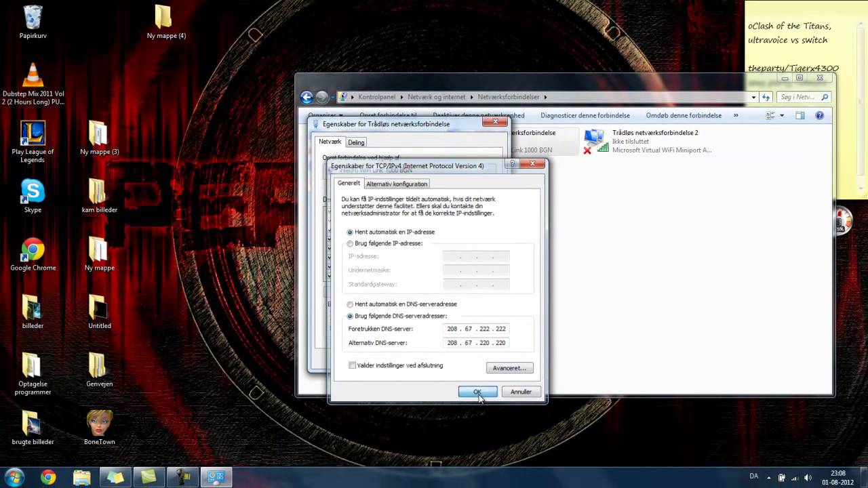The image size is (868, 488).
Task: Confirm the IPv4 dialog with OK
Action: [x=477, y=392]
